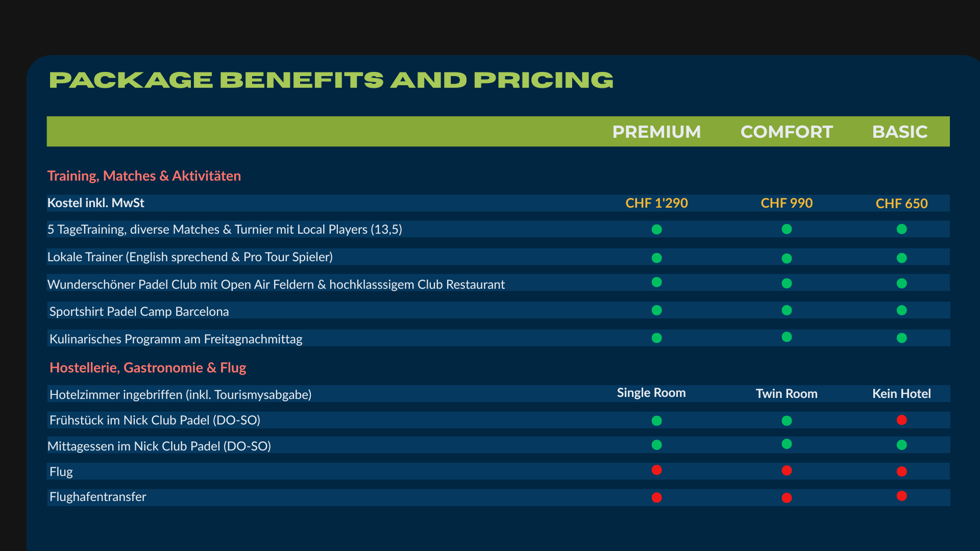Click the Package Benefits and Pricing title
Viewport: 980px width, 551px height.
[331, 80]
